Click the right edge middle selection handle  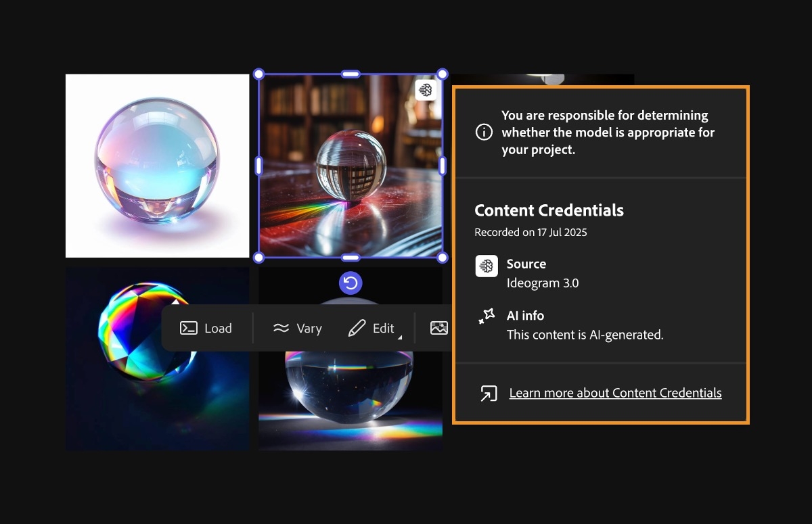(443, 166)
